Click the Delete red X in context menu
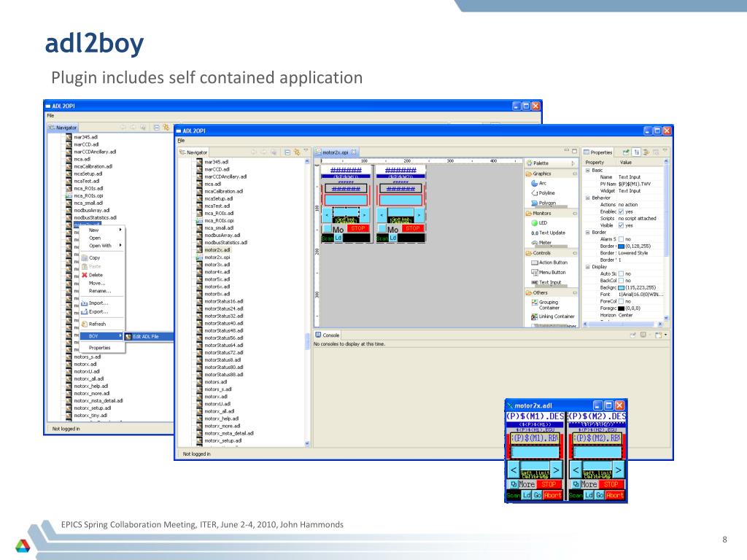Image resolution: width=747 pixels, height=560 pixels. coord(85,275)
